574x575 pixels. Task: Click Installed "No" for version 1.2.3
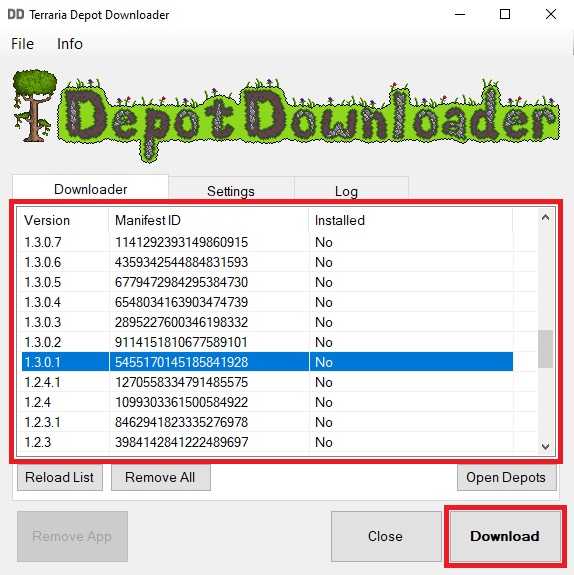(324, 442)
